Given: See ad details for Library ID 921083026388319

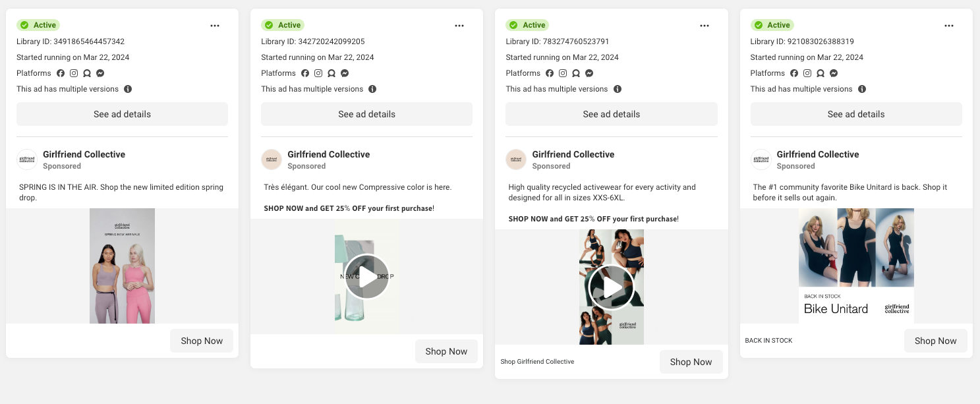Looking at the screenshot, I should [x=856, y=114].
